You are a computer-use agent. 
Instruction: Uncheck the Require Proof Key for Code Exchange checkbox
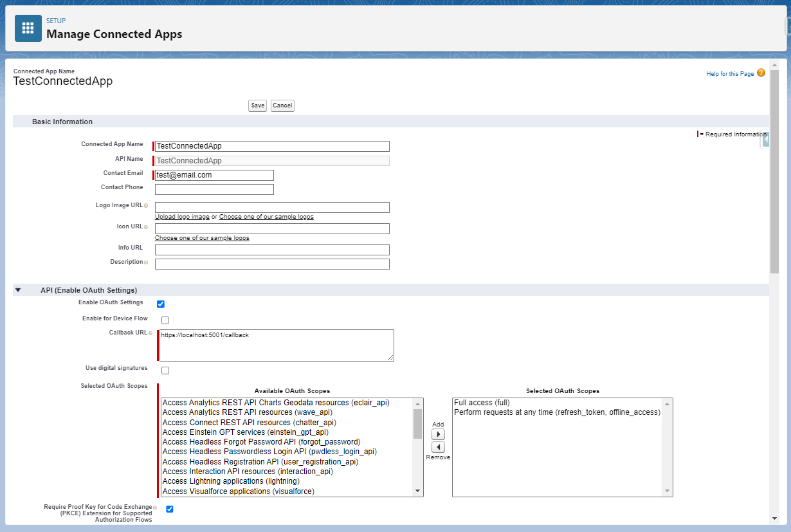170,509
